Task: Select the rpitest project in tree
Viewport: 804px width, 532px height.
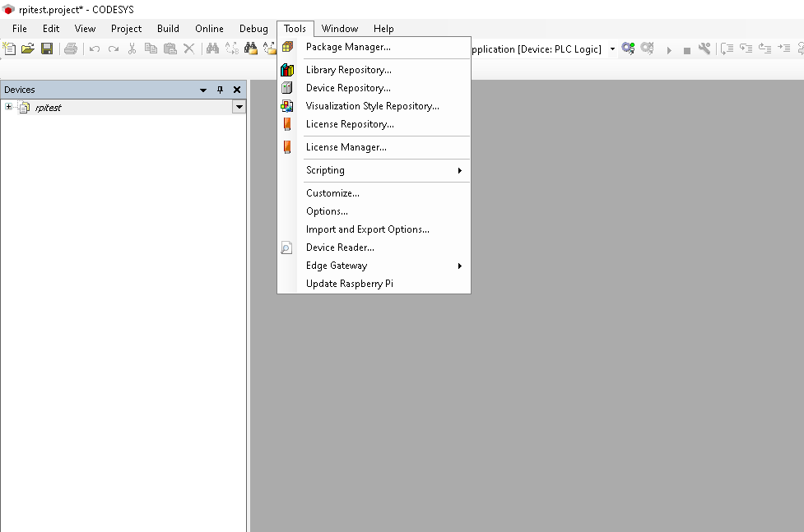Action: [x=49, y=108]
